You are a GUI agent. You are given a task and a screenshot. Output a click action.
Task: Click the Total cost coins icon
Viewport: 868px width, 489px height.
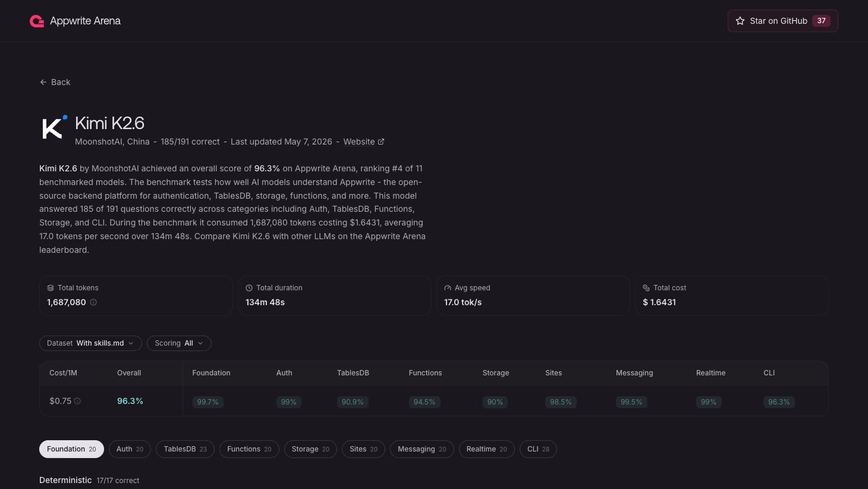[x=646, y=288]
